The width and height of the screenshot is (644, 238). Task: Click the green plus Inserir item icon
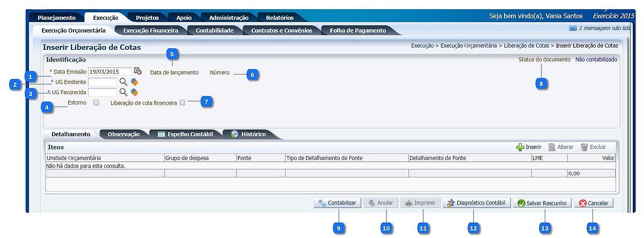point(519,147)
